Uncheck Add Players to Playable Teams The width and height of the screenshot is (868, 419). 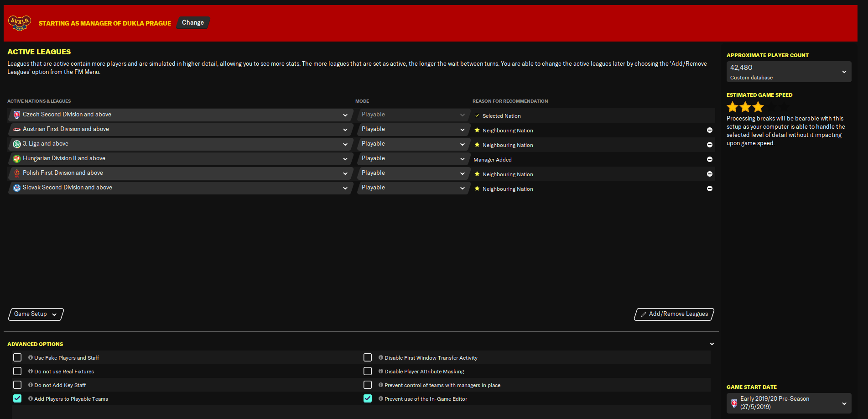point(17,398)
